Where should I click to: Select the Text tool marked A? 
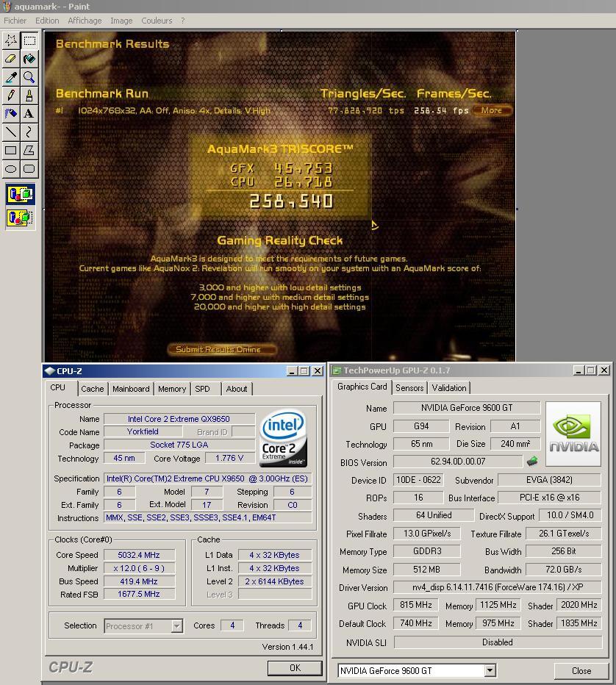coord(29,114)
